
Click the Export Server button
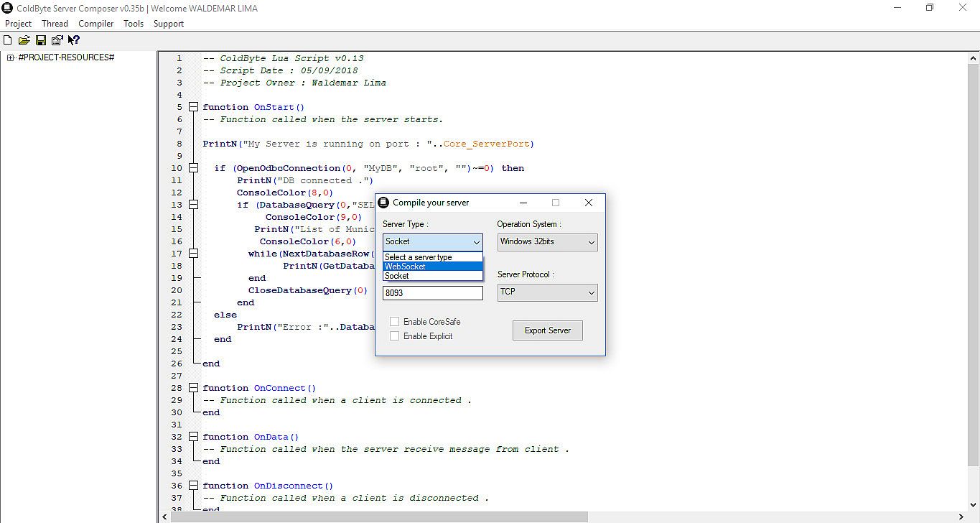point(547,330)
